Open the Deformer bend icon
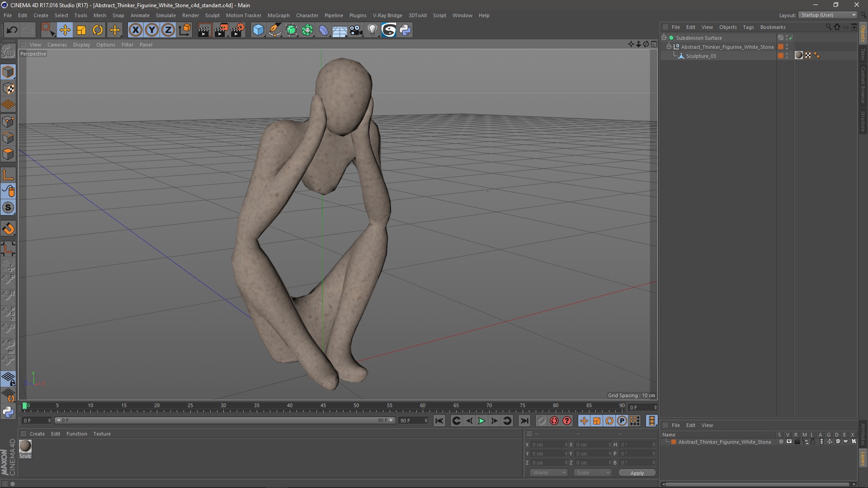 click(324, 30)
